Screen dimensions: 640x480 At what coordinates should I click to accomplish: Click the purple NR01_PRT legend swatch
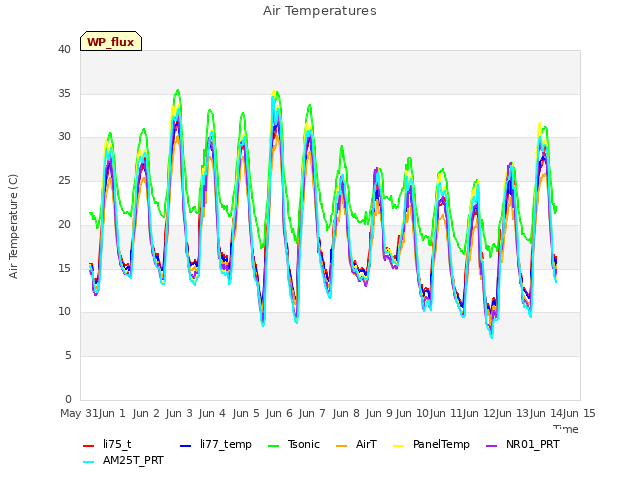pyautogui.click(x=491, y=446)
